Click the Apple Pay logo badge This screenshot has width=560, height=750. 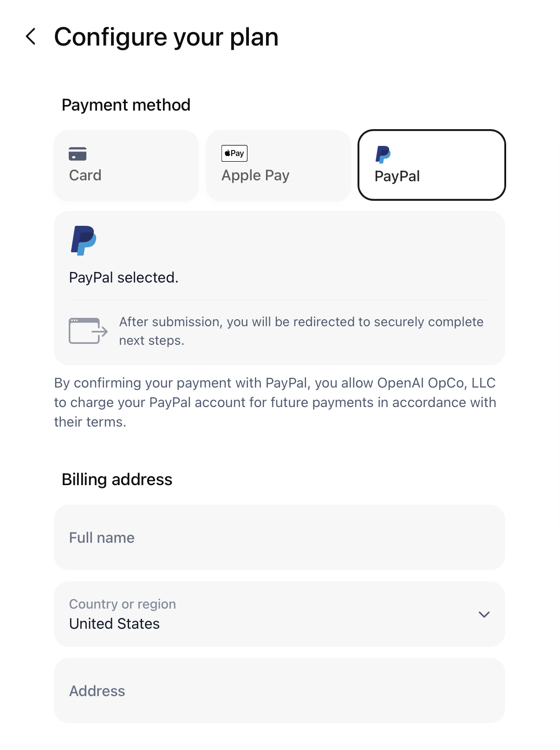(x=234, y=153)
